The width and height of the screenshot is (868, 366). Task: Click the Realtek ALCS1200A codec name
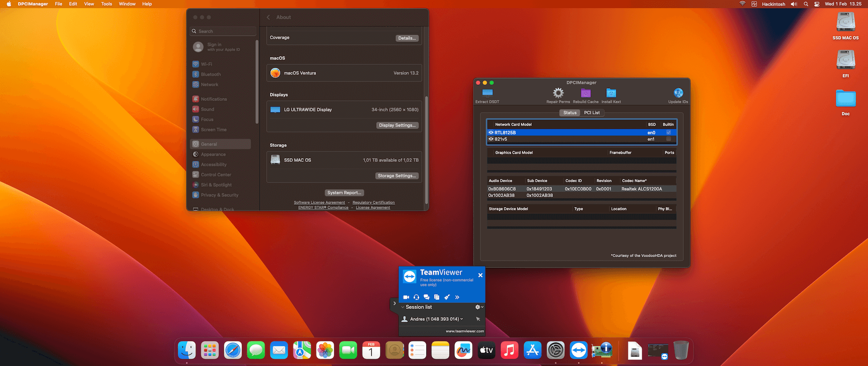pyautogui.click(x=642, y=189)
